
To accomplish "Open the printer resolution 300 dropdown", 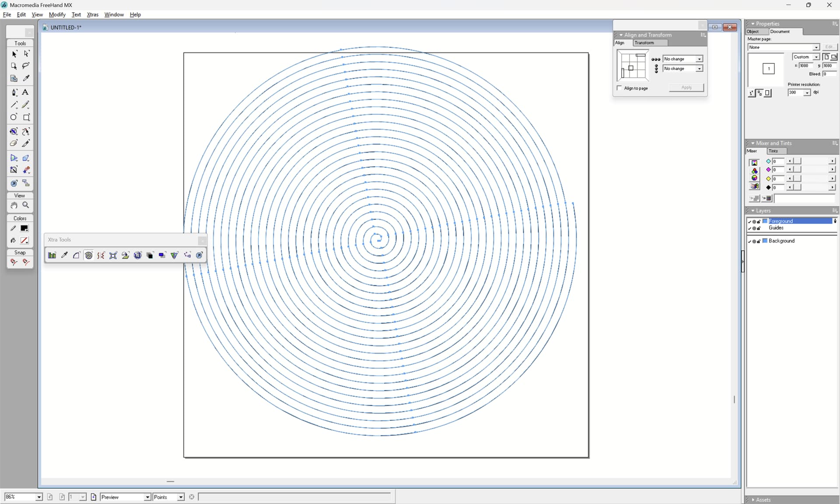I will click(x=807, y=93).
